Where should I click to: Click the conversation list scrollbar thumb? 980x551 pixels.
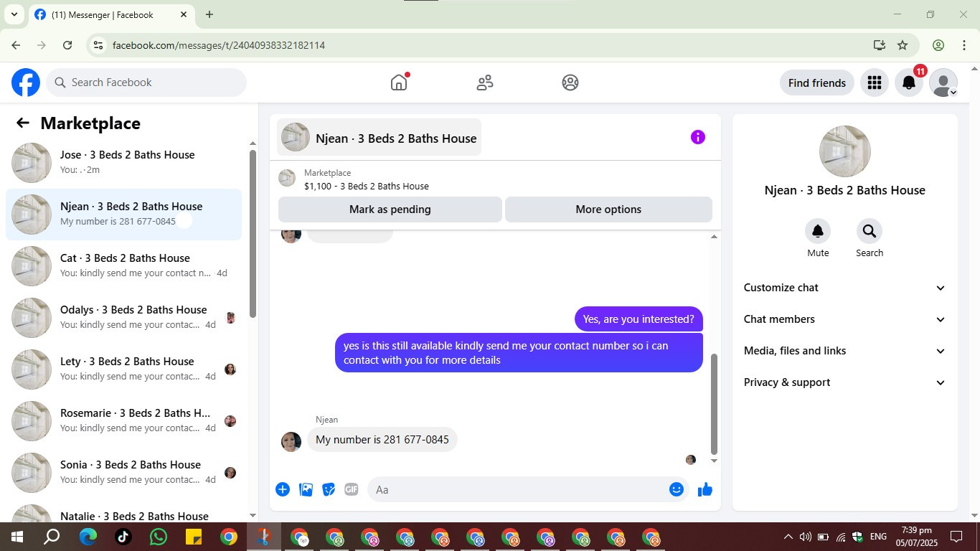(x=253, y=233)
